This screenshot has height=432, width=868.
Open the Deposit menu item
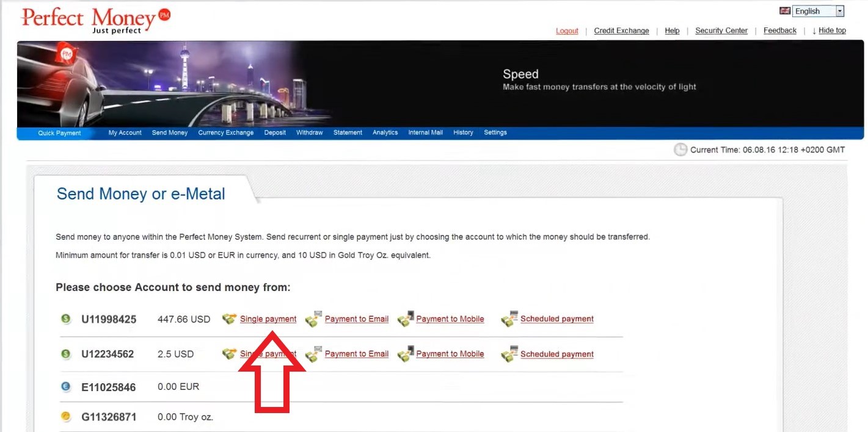[x=275, y=132]
